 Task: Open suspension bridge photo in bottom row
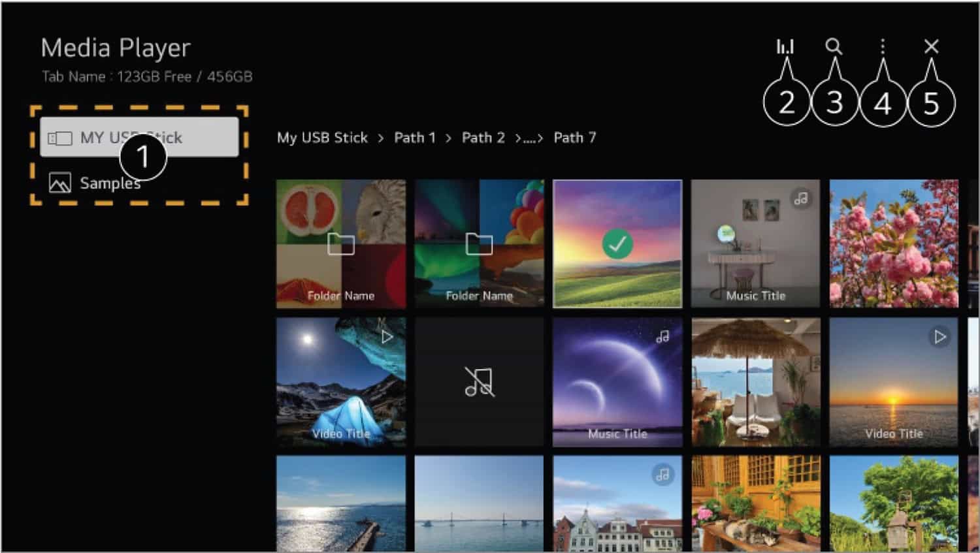(479, 503)
